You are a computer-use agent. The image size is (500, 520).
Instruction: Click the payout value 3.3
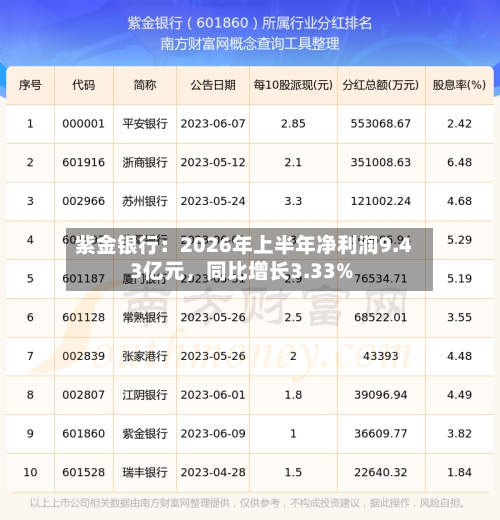(x=293, y=201)
